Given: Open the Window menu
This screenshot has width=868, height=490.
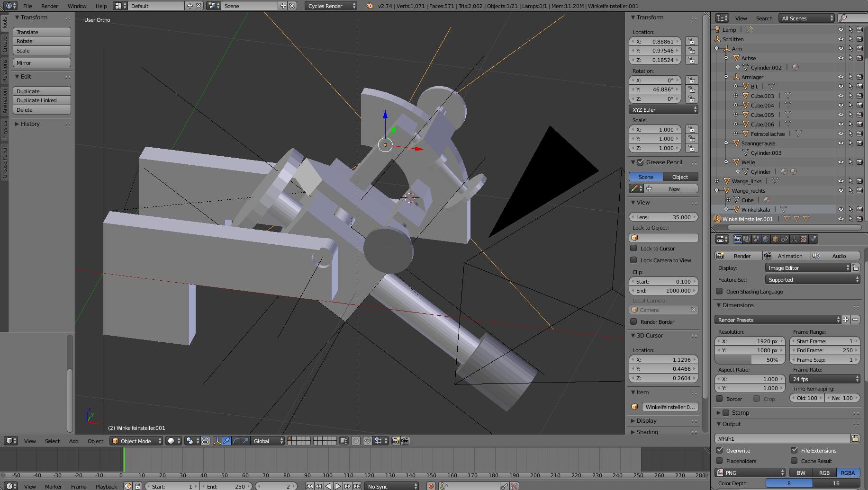Looking at the screenshot, I should coord(77,6).
